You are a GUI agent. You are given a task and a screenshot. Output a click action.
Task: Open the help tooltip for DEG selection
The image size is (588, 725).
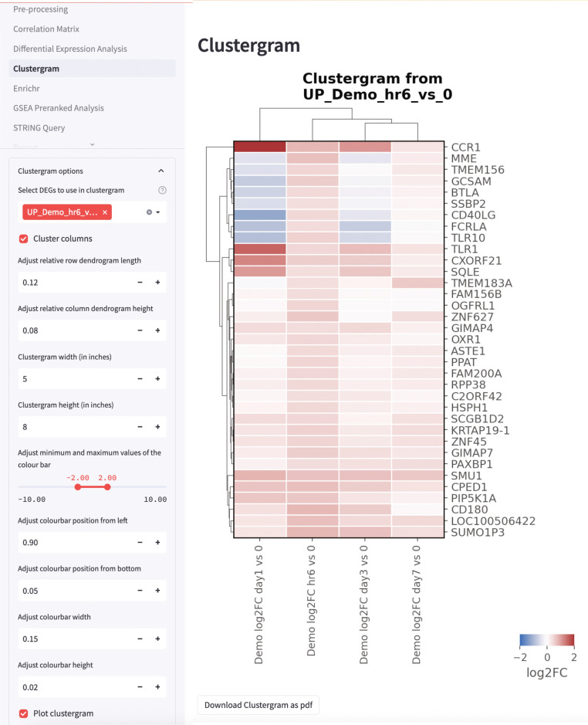click(162, 189)
